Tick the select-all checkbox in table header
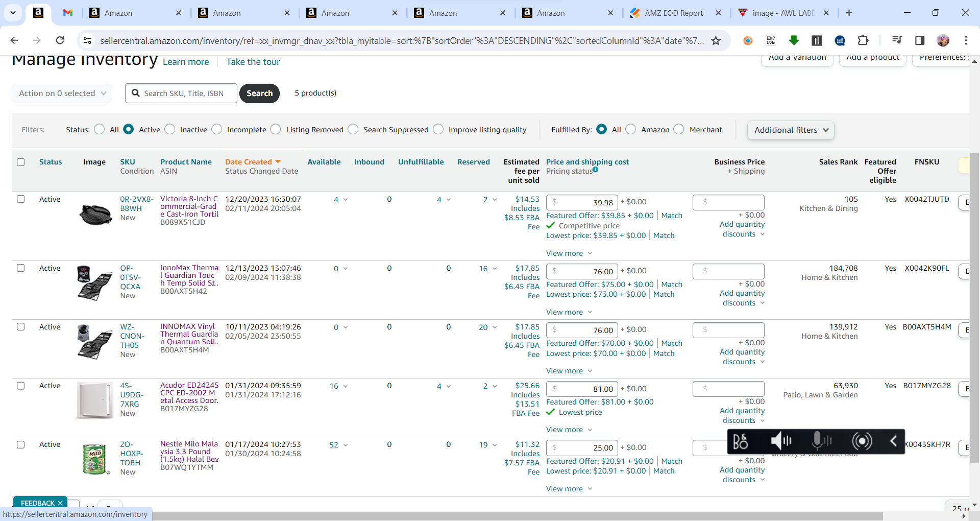The image size is (980, 521). pyautogui.click(x=21, y=162)
